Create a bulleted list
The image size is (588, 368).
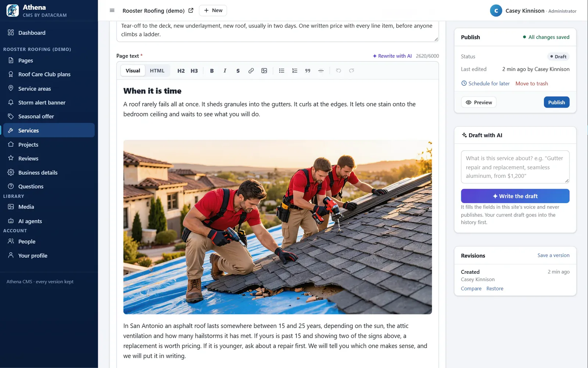pos(282,71)
